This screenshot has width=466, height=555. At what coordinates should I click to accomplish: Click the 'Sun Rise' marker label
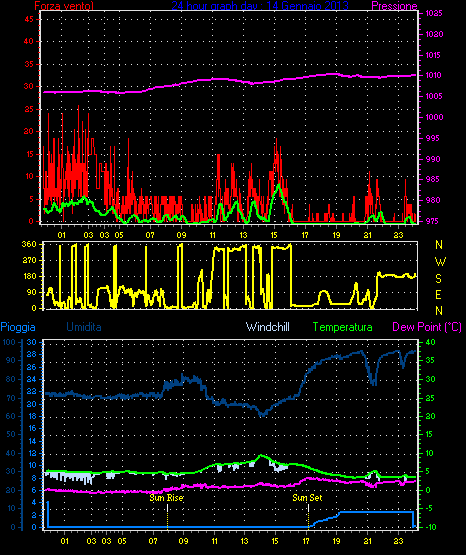[166, 498]
